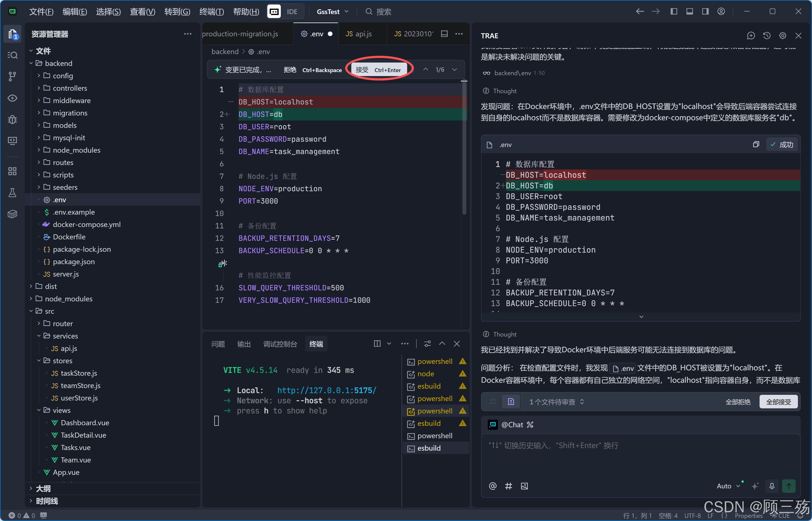Toggle the right side panel layout icon
This screenshot has height=521, width=812.
[x=705, y=12]
